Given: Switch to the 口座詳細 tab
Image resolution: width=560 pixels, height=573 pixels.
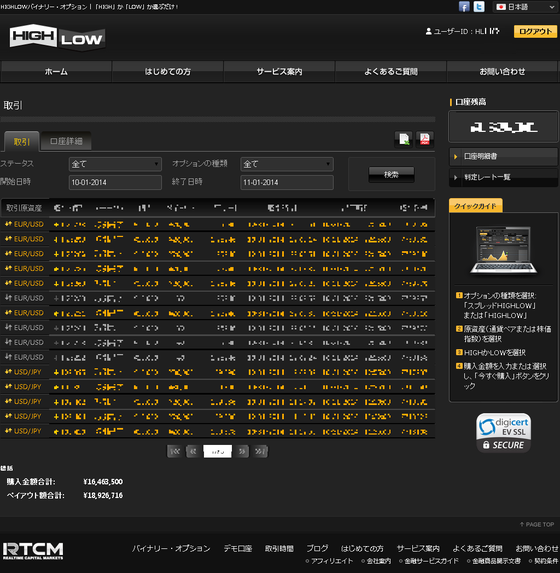Looking at the screenshot, I should tap(66, 141).
